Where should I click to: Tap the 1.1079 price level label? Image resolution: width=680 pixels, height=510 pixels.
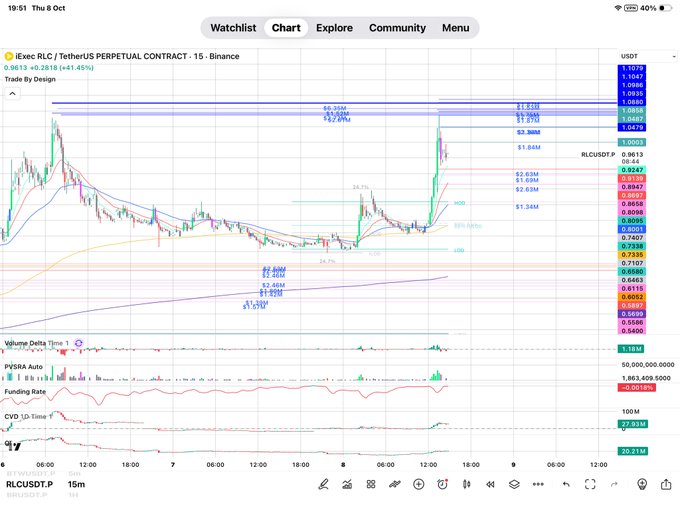click(632, 68)
